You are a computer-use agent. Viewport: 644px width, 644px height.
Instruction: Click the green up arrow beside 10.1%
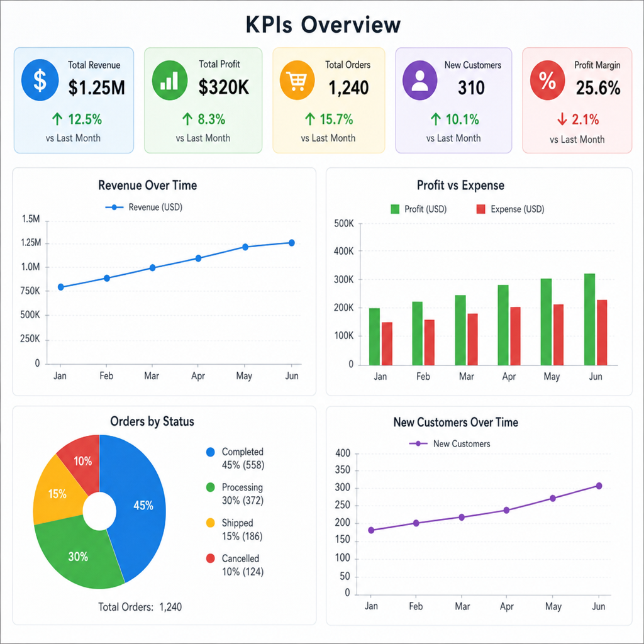click(435, 119)
